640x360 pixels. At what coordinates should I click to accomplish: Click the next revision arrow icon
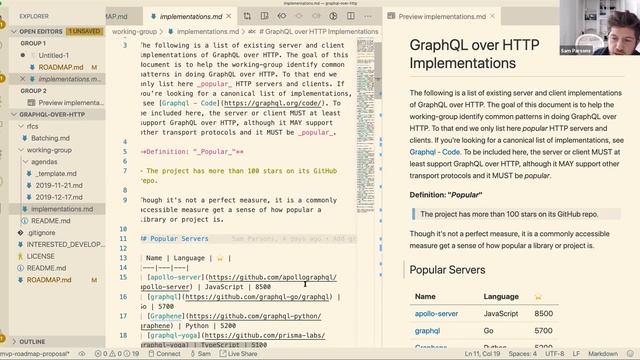pyautogui.click(x=316, y=16)
